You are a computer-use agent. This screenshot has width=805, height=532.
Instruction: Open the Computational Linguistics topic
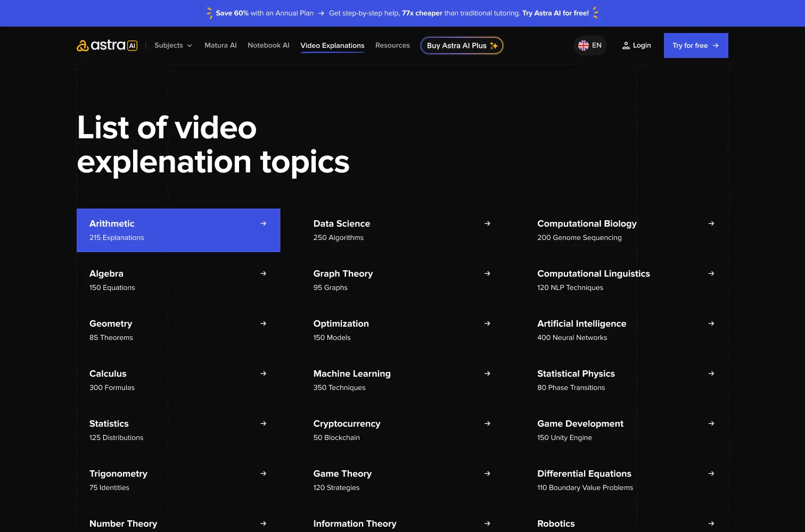[x=627, y=280]
